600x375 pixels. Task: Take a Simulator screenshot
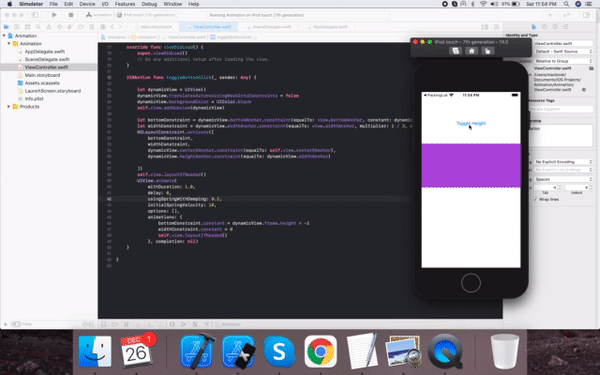[x=455, y=51]
